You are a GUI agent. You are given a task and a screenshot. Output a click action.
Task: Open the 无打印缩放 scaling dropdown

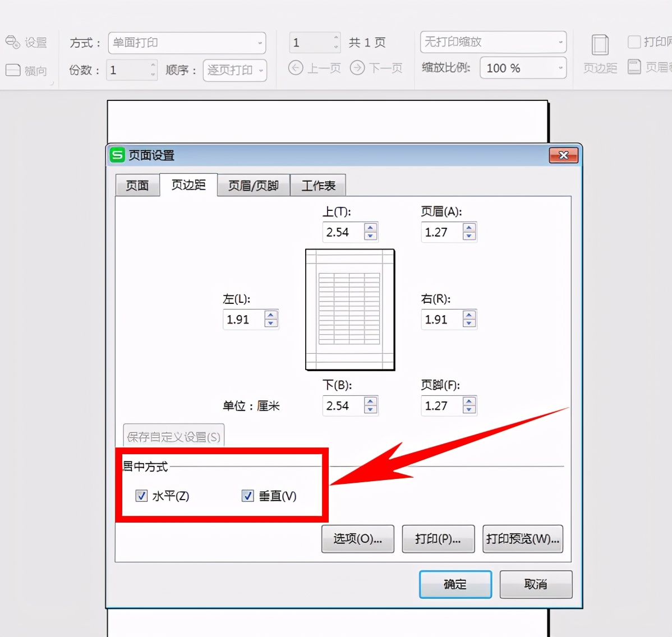(493, 42)
